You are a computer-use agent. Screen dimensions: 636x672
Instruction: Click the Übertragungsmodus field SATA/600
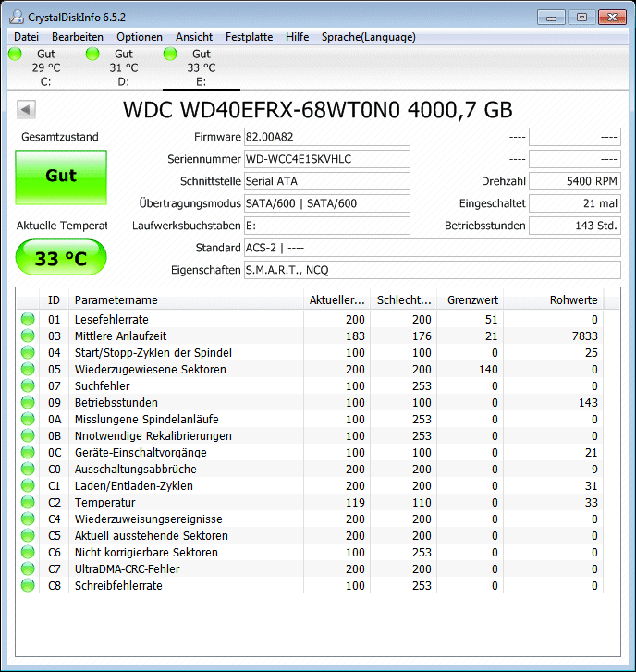pos(327,203)
